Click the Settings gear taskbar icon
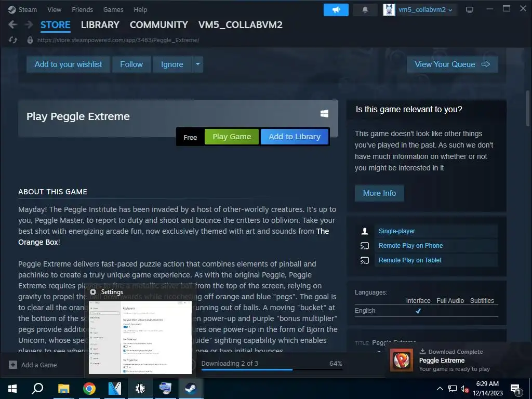Image resolution: width=532 pixels, height=399 pixels. point(140,389)
